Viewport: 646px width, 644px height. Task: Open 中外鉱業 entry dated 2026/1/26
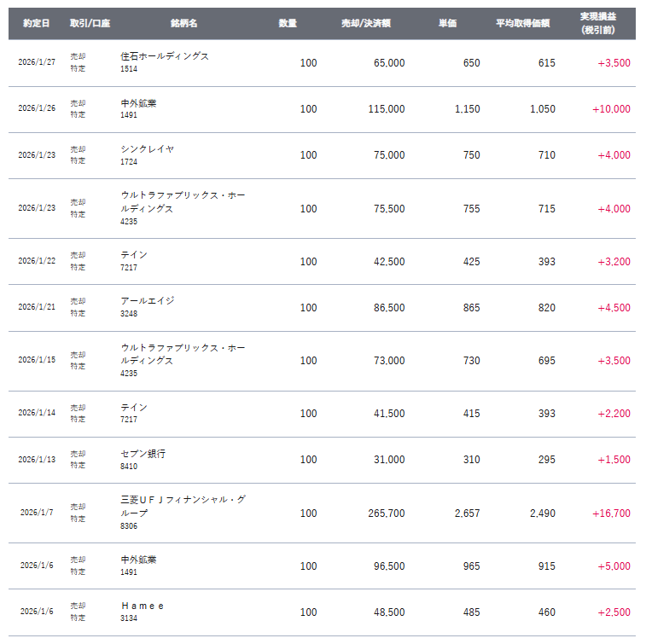point(139,102)
